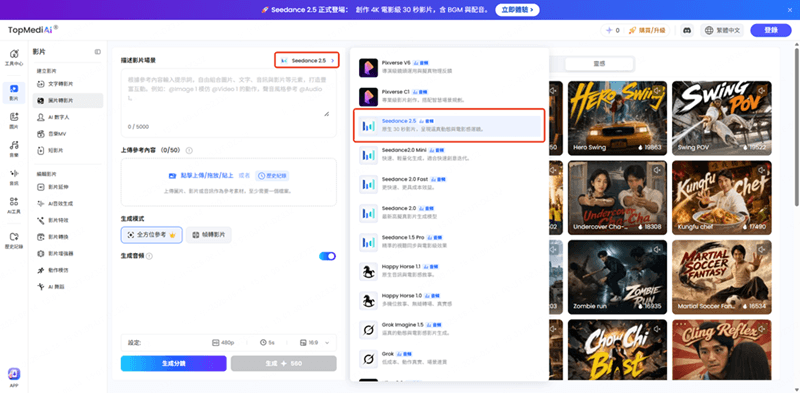Choose the Seedance2.0 Mini model
The height and width of the screenshot is (393, 800).
449,155
